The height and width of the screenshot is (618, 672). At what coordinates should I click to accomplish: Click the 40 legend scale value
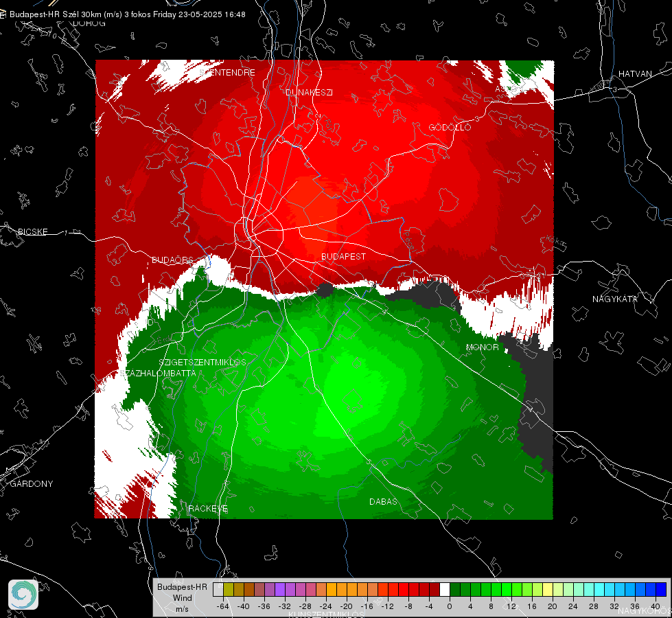[655, 606]
